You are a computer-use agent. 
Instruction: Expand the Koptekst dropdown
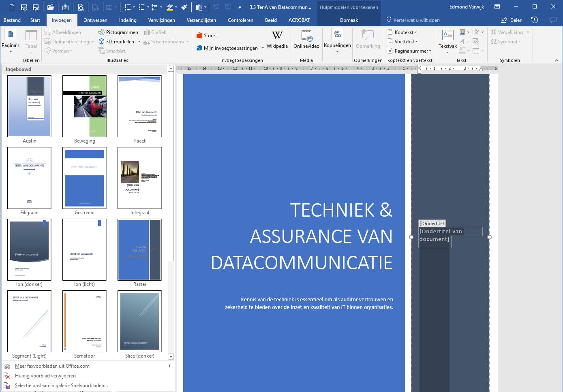pos(402,32)
